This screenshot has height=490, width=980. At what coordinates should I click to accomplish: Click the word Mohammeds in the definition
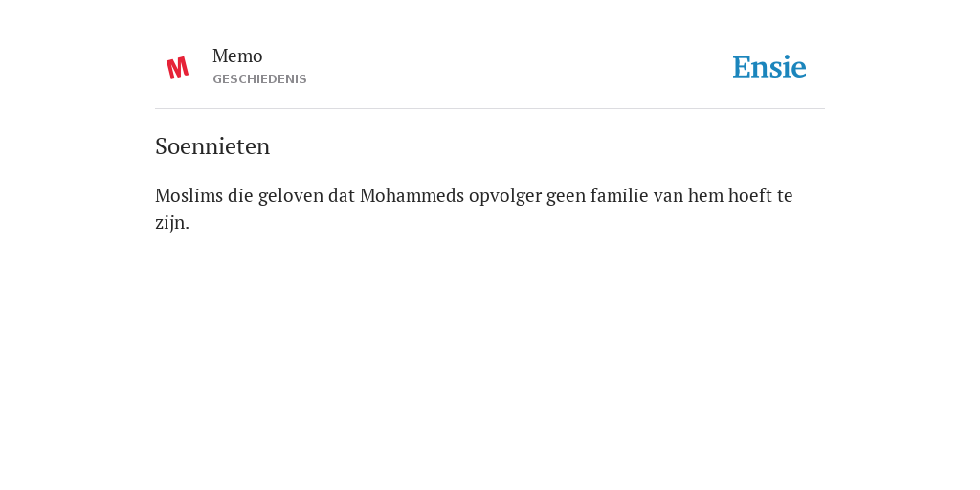coord(412,195)
